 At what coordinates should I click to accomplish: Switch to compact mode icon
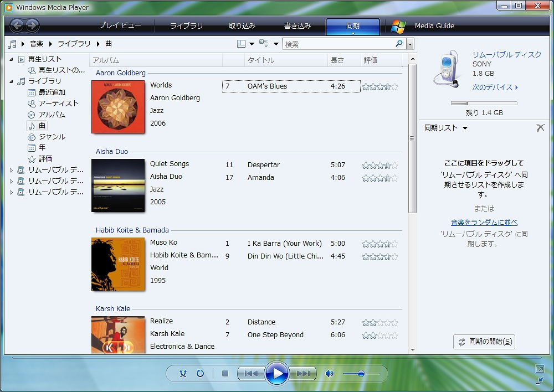click(540, 381)
